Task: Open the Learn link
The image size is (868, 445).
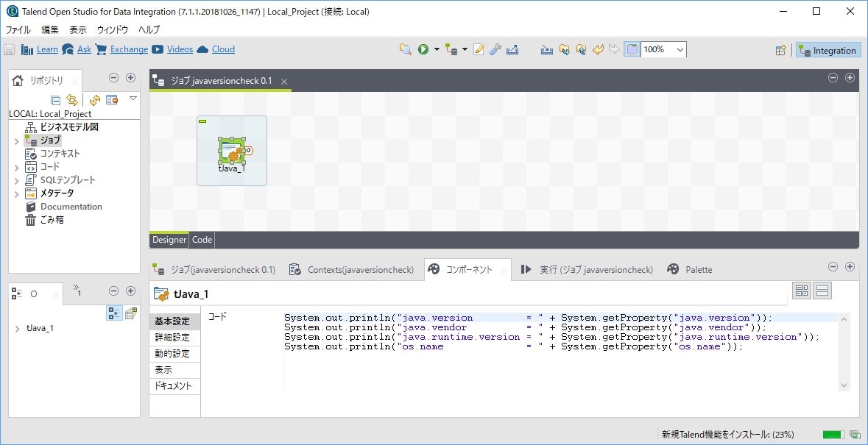Action: (47, 49)
